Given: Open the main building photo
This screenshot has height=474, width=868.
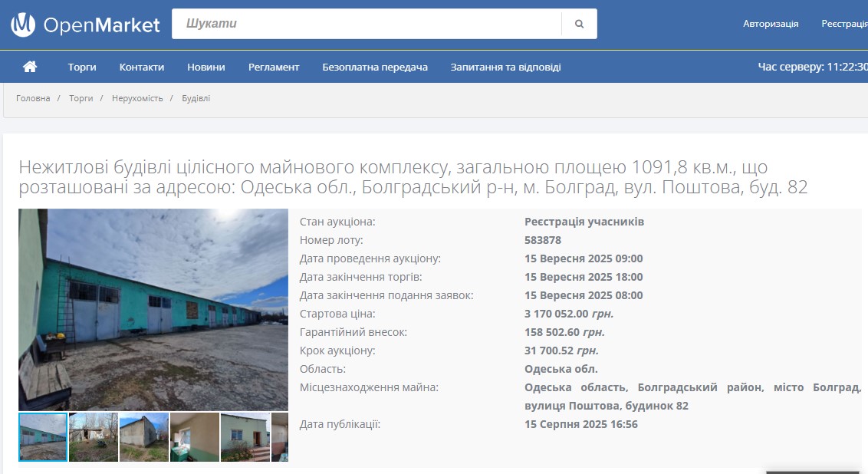Looking at the screenshot, I should 153,309.
